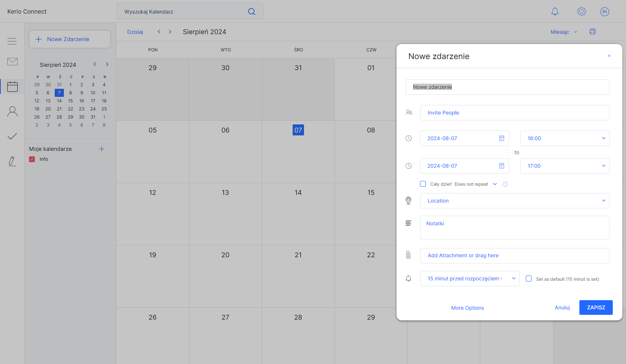The height and width of the screenshot is (364, 626).
Task: Click the Invite People field
Action: click(514, 113)
